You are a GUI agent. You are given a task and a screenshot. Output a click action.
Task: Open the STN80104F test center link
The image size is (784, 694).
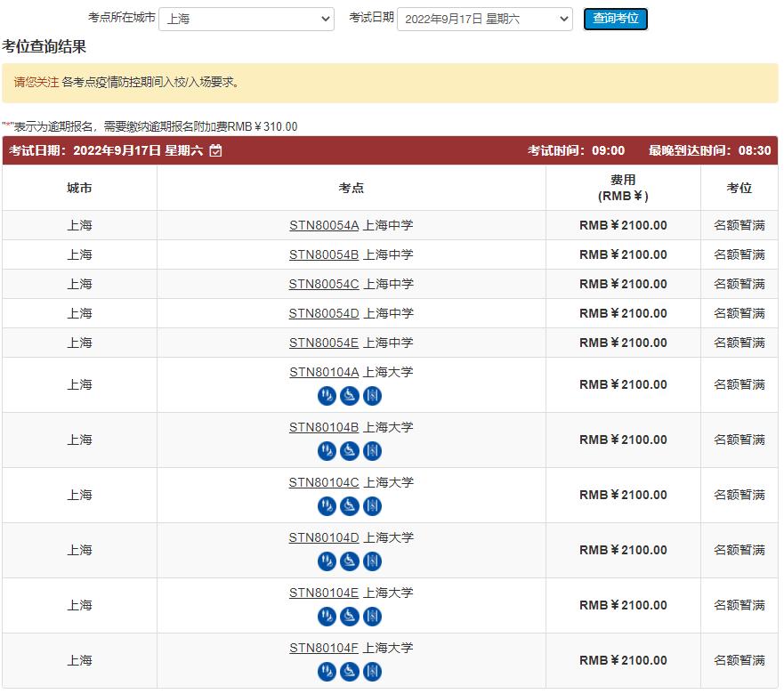click(324, 648)
